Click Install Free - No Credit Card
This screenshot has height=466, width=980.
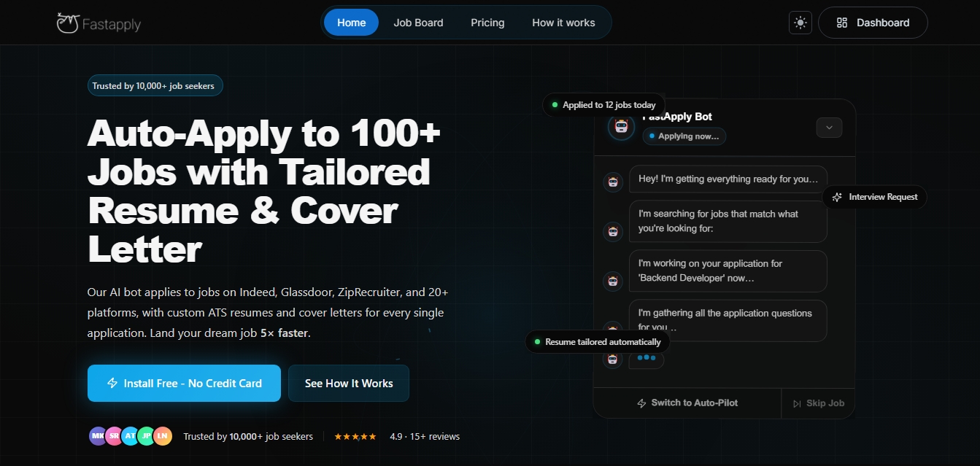coord(184,383)
